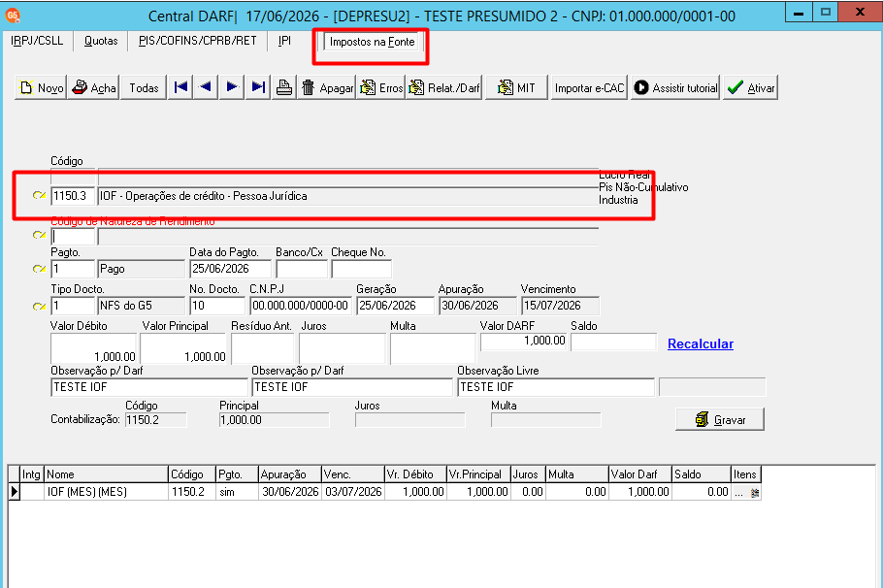Switch to the IRPJ/CSLL tab
Image resolution: width=883 pixels, height=588 pixels.
click(37, 41)
